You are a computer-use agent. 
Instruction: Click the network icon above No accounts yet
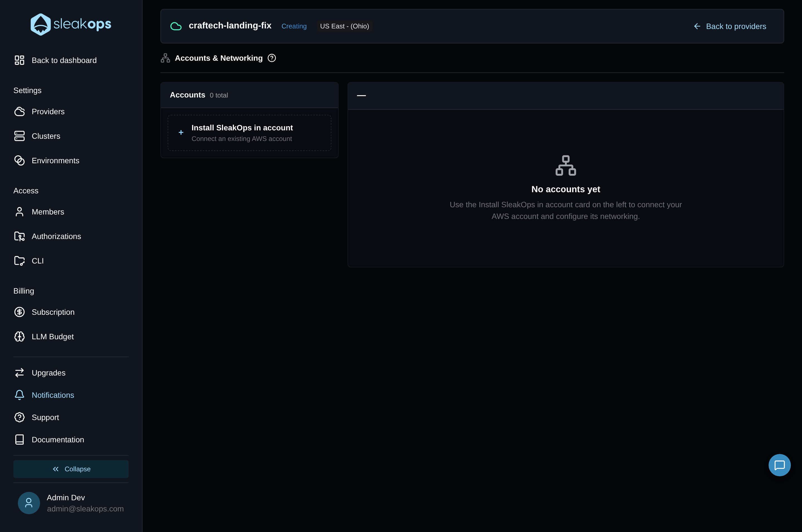click(x=566, y=165)
